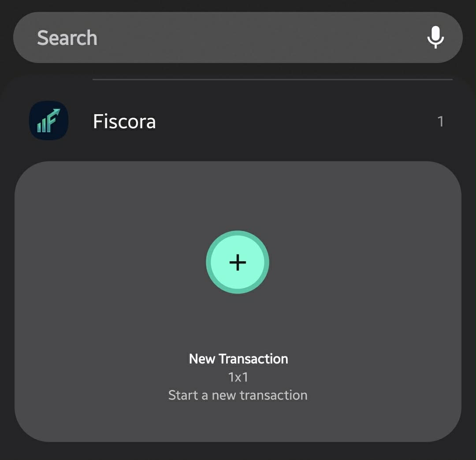
Task: Select the 1x1 size label
Action: click(x=238, y=378)
